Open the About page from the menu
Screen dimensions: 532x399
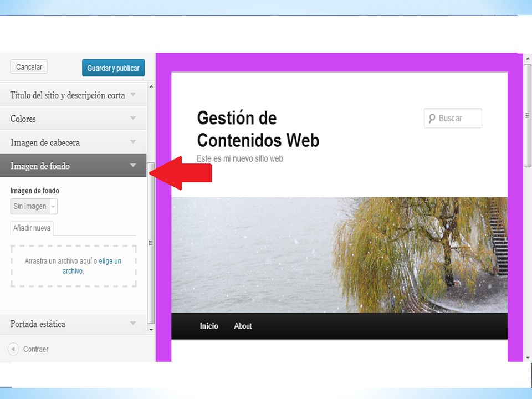(x=243, y=326)
